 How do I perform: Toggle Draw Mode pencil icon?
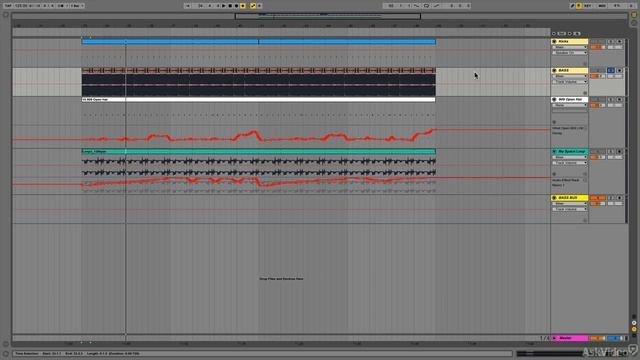(573, 6)
